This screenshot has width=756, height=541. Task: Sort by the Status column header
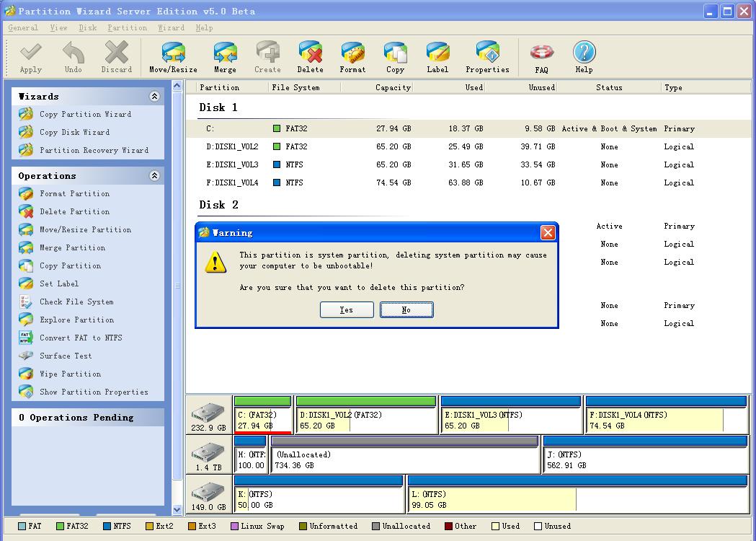click(609, 87)
